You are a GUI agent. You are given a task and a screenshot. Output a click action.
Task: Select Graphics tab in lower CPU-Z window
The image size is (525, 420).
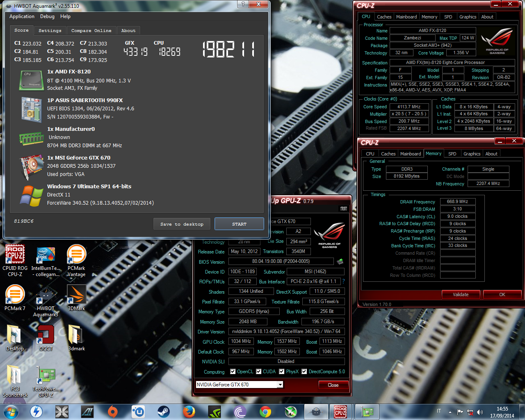[x=472, y=154]
